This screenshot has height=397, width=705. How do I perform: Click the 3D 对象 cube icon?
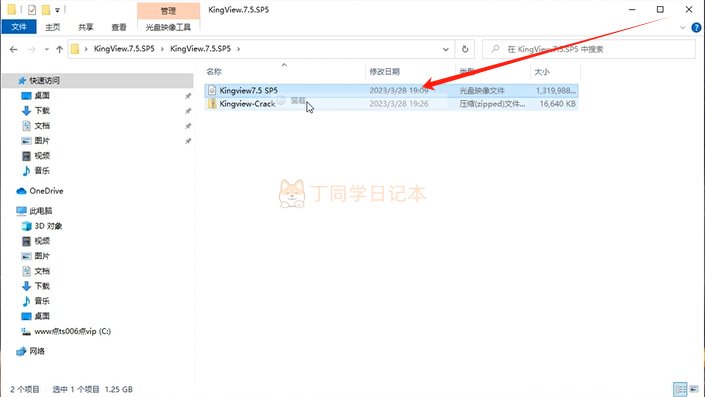(27, 226)
